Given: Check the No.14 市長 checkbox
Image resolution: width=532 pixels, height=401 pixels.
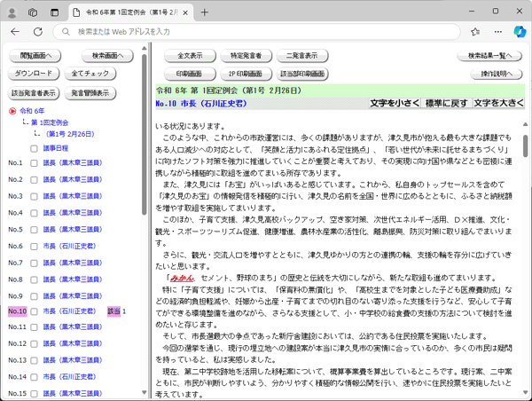Looking at the screenshot, I should [x=34, y=377].
